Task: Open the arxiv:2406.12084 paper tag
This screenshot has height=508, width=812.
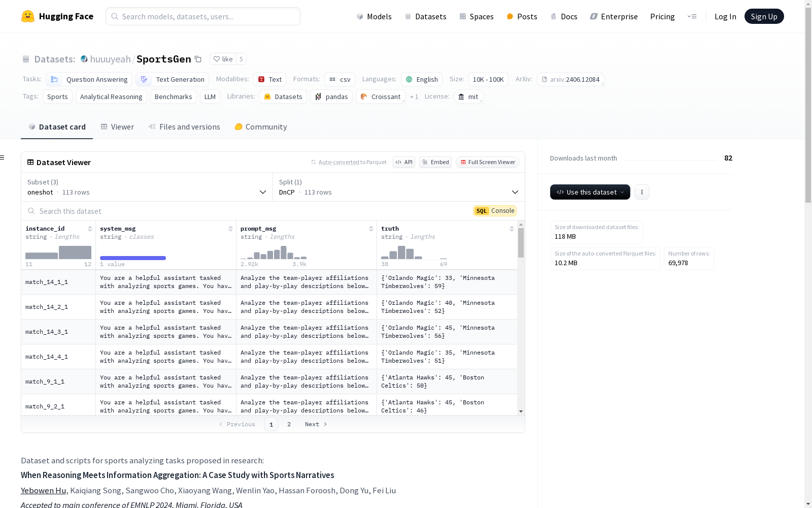Action: [570, 79]
